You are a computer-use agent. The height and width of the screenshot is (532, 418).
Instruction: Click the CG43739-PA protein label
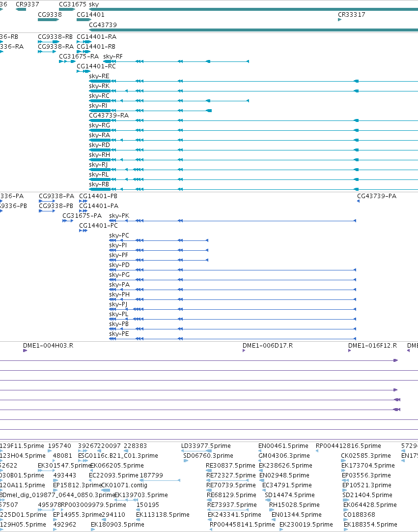click(x=377, y=196)
